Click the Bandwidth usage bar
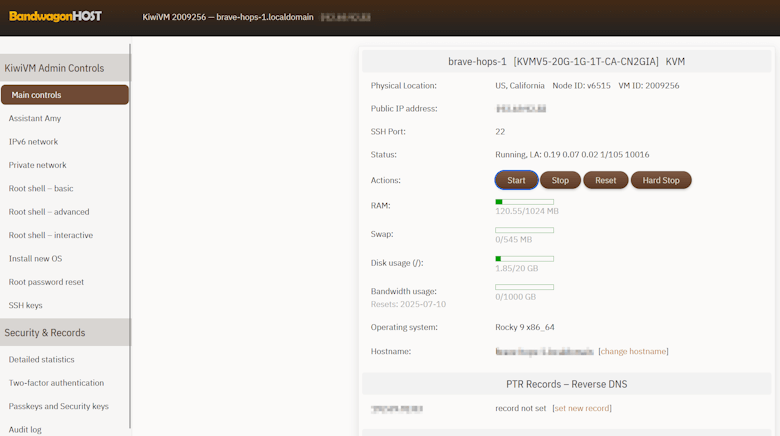This screenshot has height=436, width=780. point(524,287)
